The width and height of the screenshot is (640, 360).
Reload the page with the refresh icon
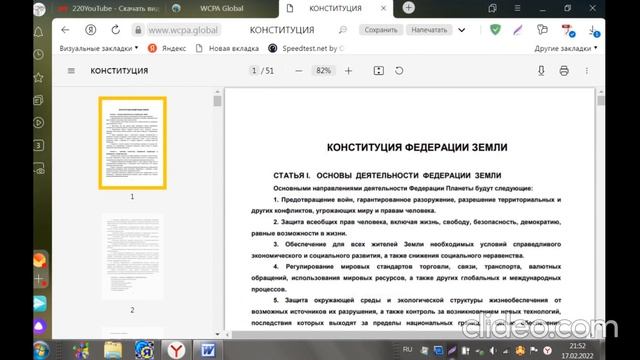(x=116, y=30)
